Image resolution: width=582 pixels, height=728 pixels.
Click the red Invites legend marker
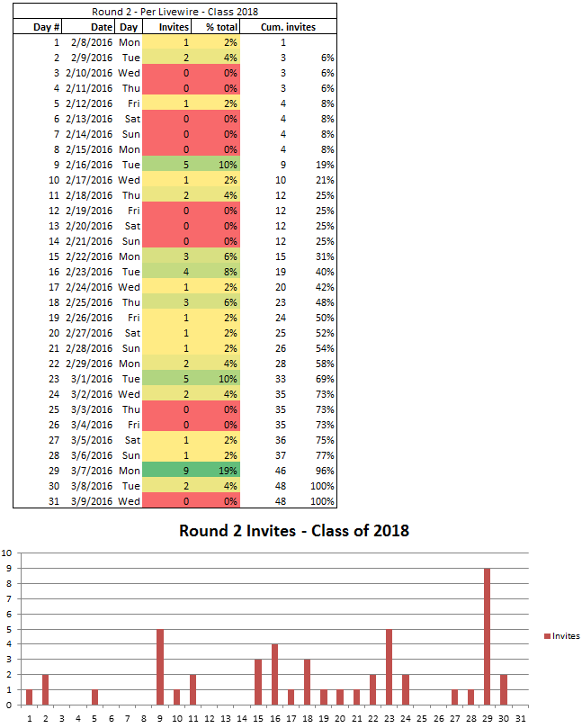point(546,636)
